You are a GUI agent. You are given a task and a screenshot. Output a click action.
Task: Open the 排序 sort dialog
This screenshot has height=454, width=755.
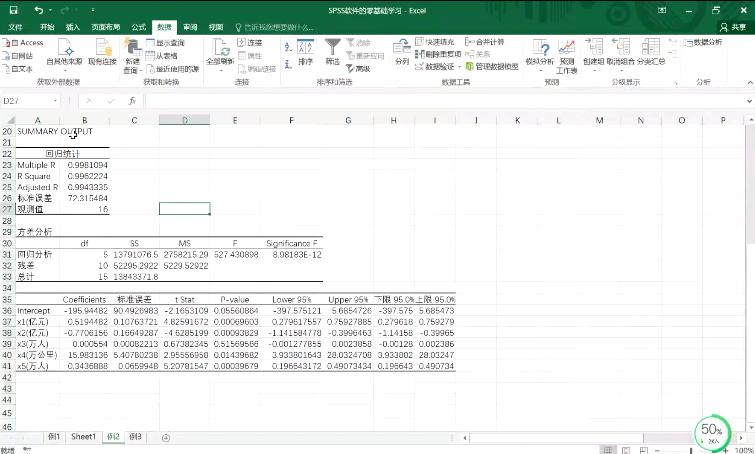(x=306, y=53)
